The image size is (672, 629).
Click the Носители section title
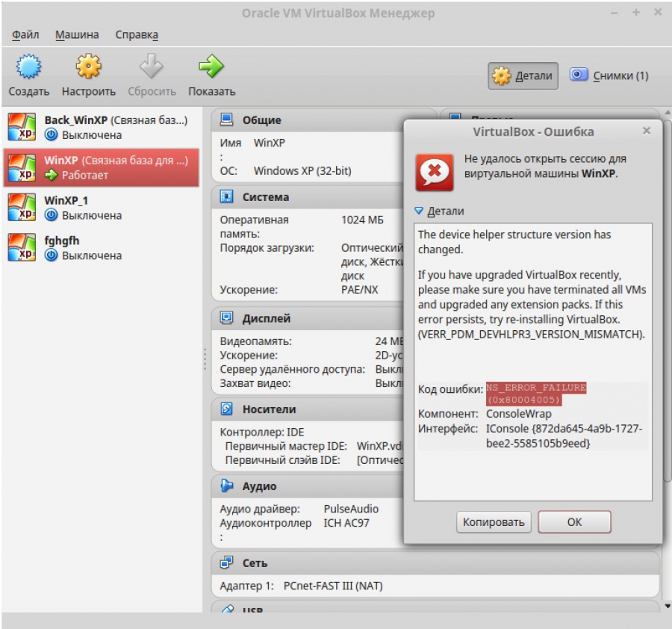tap(269, 409)
